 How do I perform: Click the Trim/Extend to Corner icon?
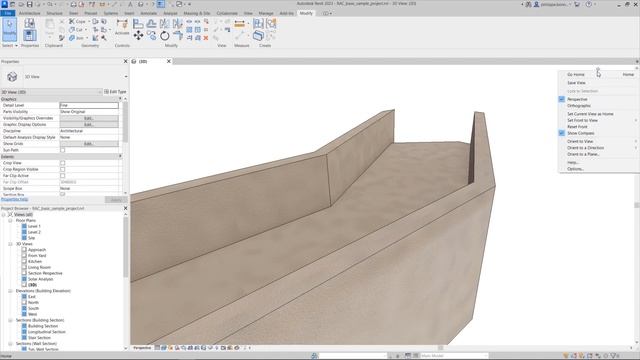[178, 36]
